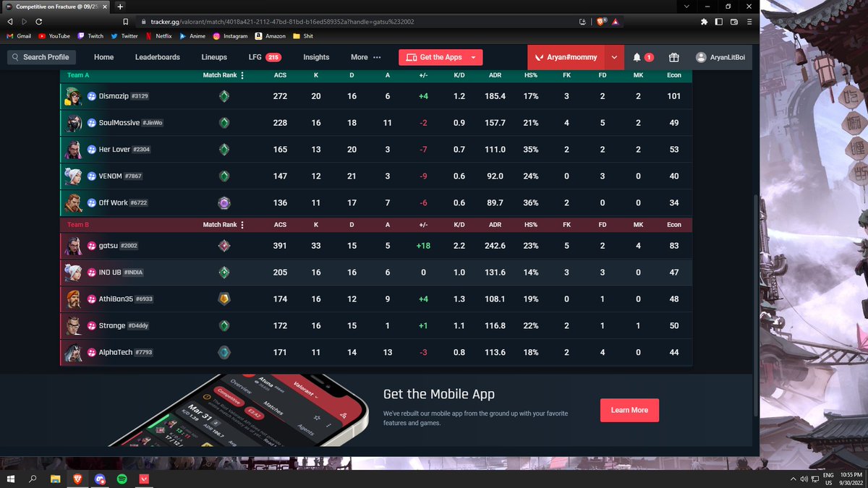The image size is (868, 488).
Task: Open the Insights nav item
Action: pyautogui.click(x=316, y=57)
